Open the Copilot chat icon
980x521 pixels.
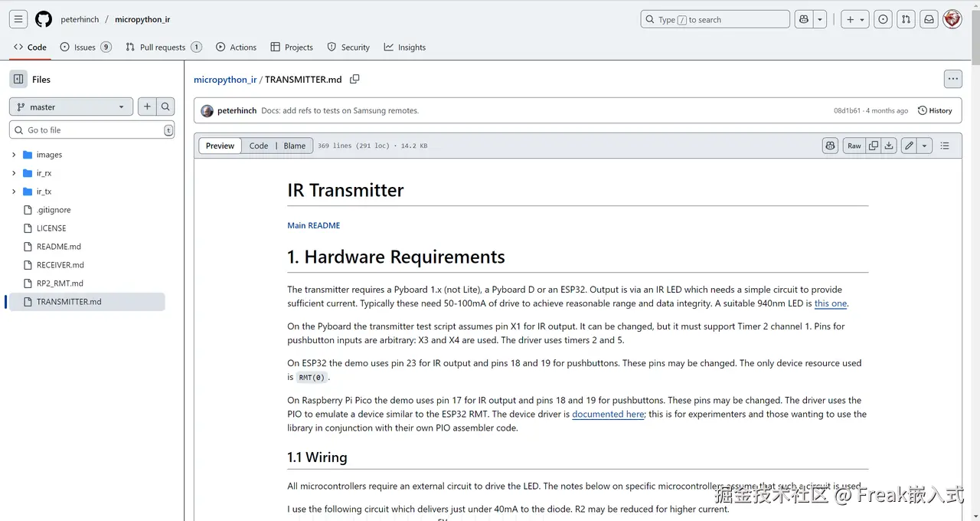coord(803,19)
